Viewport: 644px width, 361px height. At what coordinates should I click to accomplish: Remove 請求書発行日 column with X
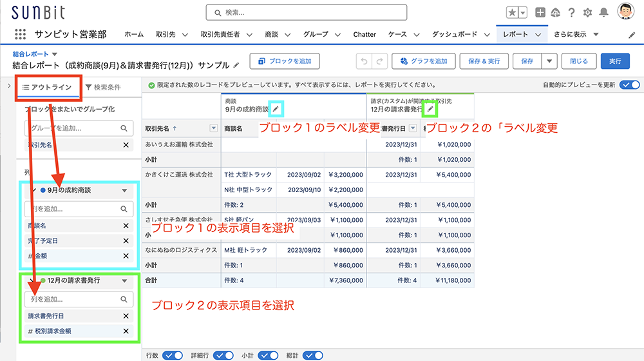point(126,316)
